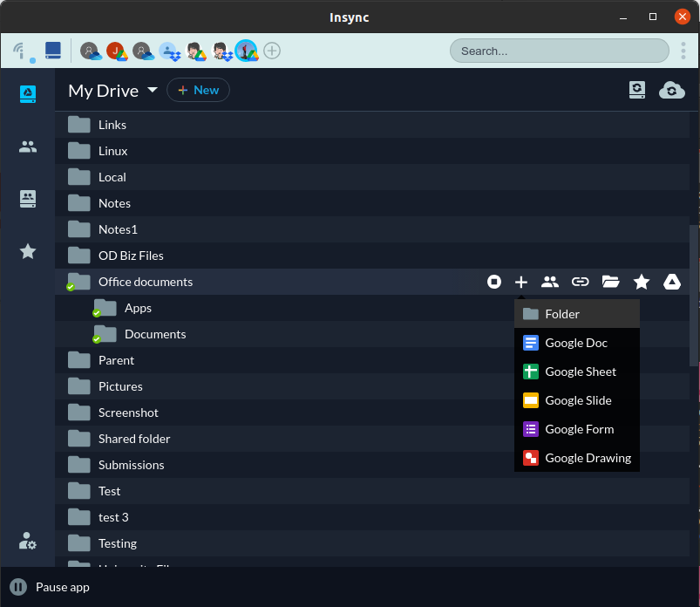Open the cloud sync actions icon
Viewport: 700px width, 607px height.
pos(672,90)
